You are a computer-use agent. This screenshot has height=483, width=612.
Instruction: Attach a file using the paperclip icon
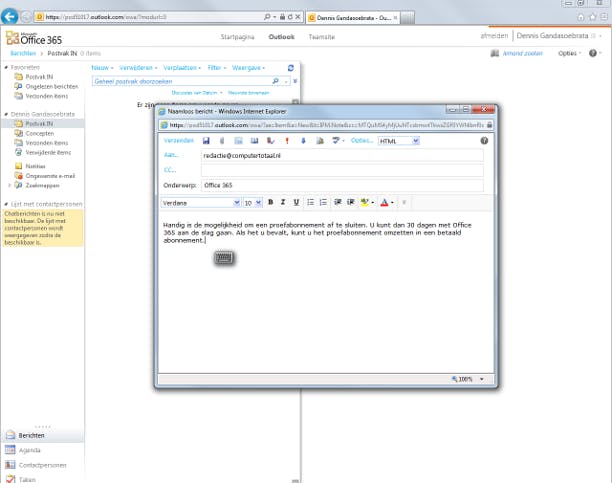pyautogui.click(x=222, y=141)
